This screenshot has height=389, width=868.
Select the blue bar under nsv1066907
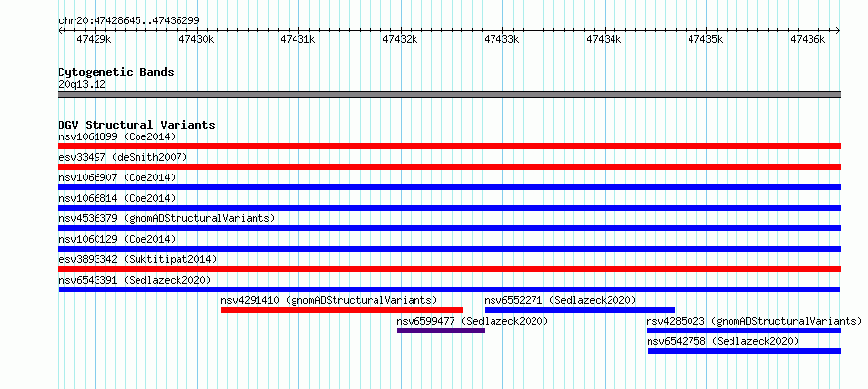[x=449, y=187]
